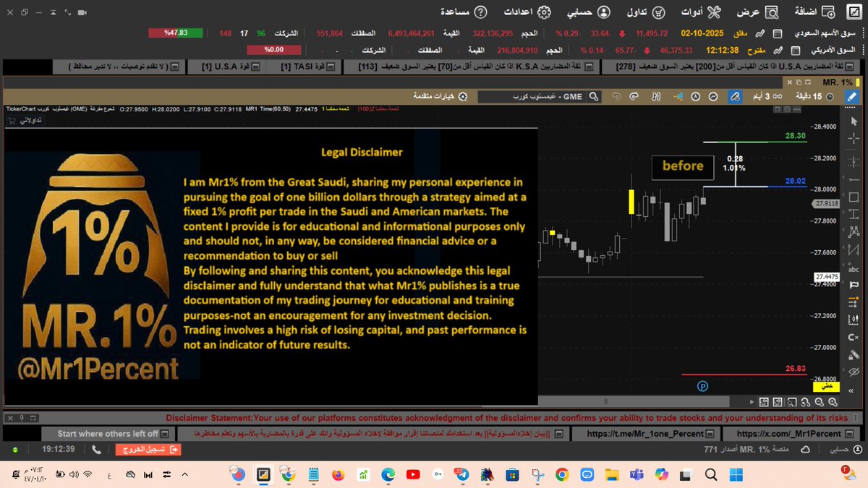The height and width of the screenshot is (488, 868).
Task: Click the green %47.83 market bar
Action: click(176, 33)
